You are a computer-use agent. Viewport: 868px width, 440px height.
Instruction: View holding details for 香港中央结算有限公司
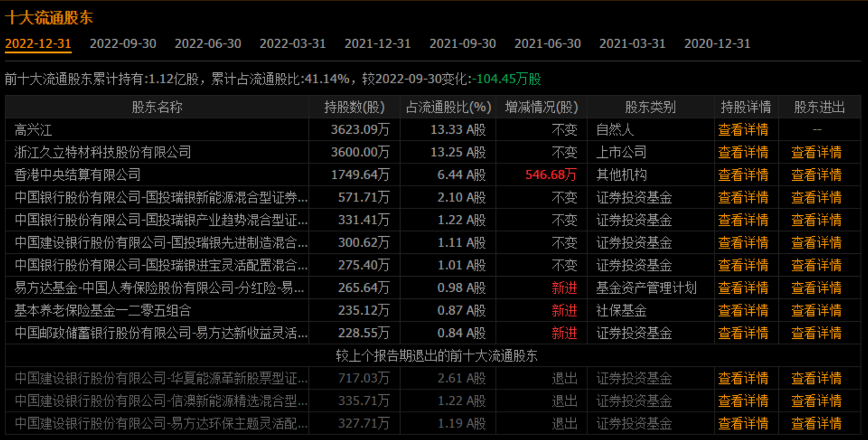[743, 175]
